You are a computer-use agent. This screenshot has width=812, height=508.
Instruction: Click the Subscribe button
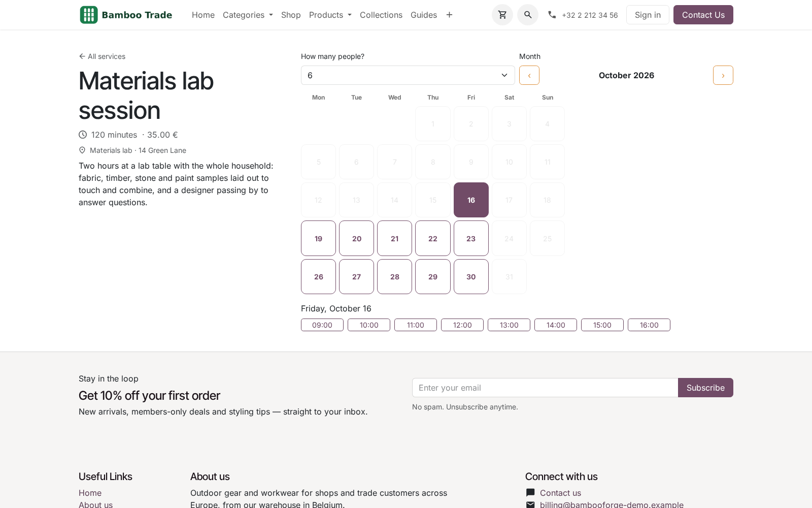point(705,388)
